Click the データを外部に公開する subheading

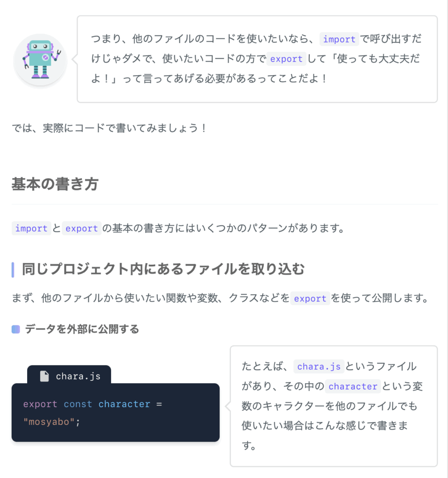point(82,329)
